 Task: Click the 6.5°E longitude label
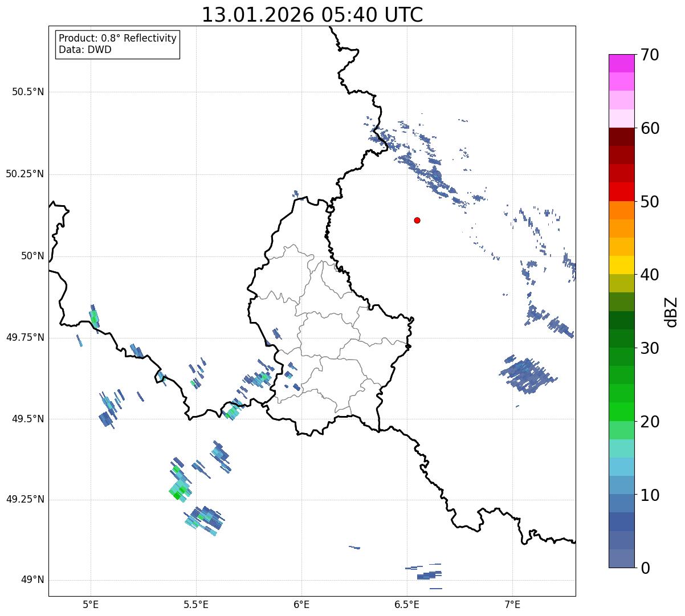coord(407,604)
